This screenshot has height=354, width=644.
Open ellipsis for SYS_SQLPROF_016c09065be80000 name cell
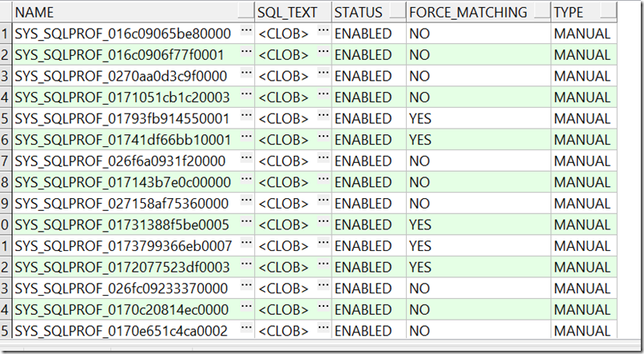coord(246,30)
